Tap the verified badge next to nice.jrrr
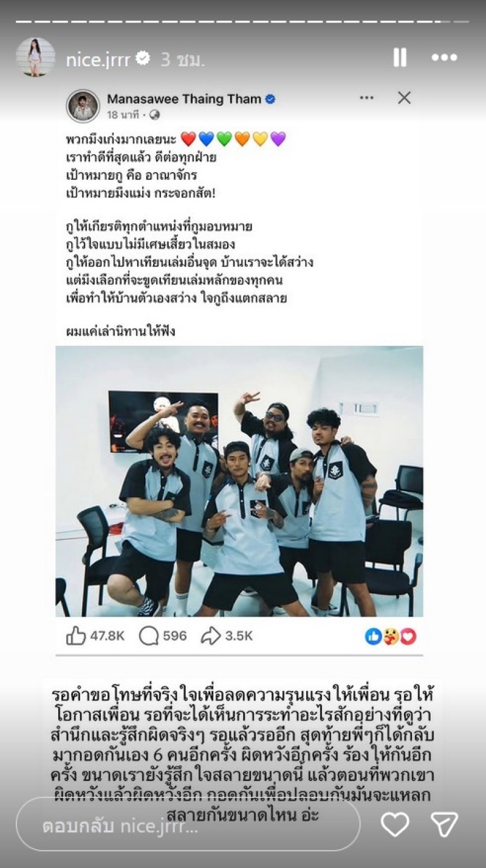This screenshot has width=486, height=868. [x=143, y=58]
